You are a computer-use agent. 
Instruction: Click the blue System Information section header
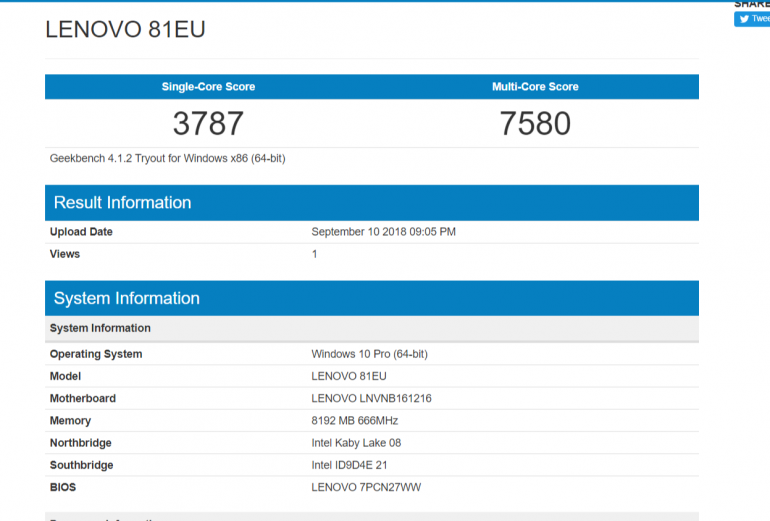coord(127,299)
